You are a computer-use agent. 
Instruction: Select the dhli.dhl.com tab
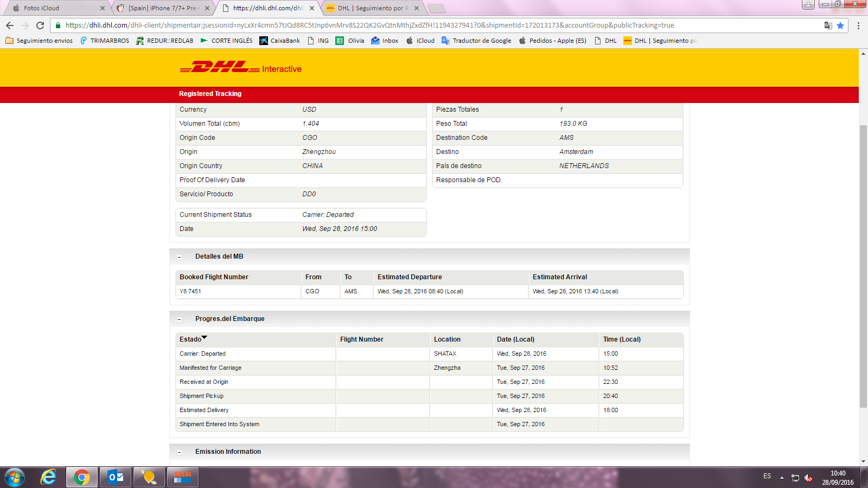coord(268,8)
